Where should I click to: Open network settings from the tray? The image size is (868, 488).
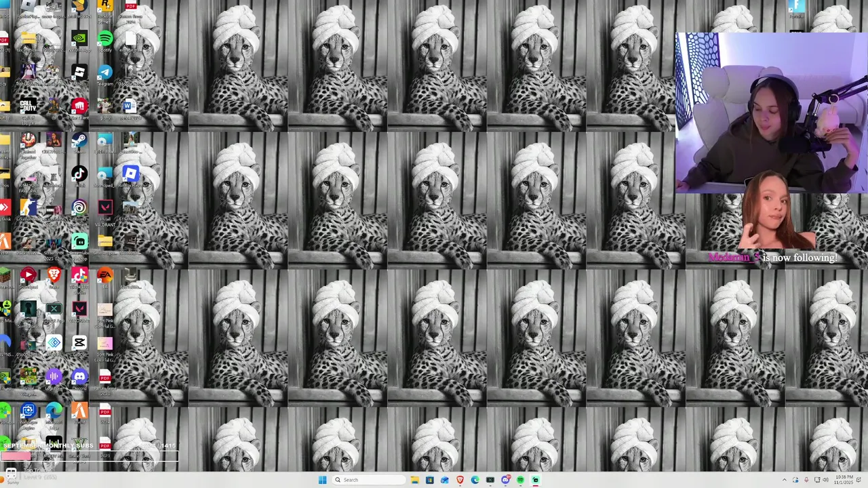(816, 480)
